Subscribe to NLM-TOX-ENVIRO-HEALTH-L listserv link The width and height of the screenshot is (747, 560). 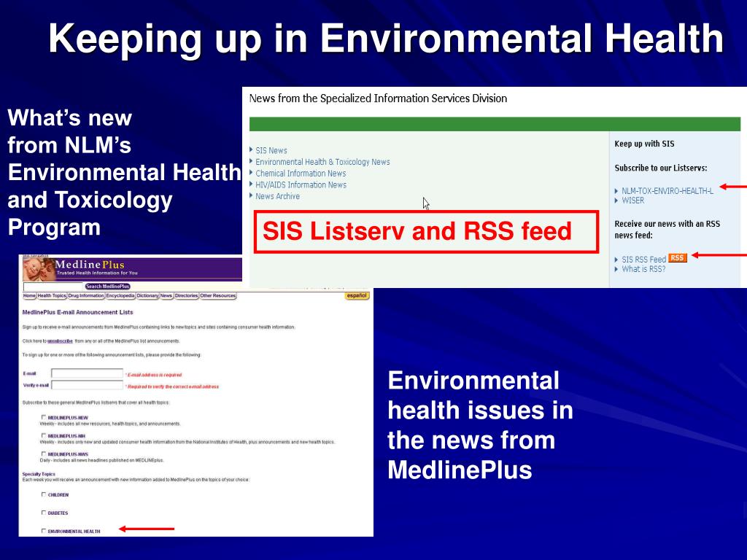[x=667, y=191]
